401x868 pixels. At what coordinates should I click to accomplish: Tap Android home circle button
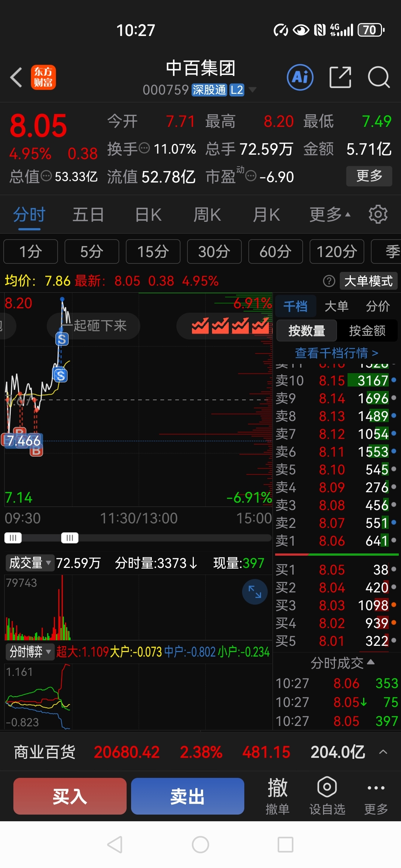[200, 845]
